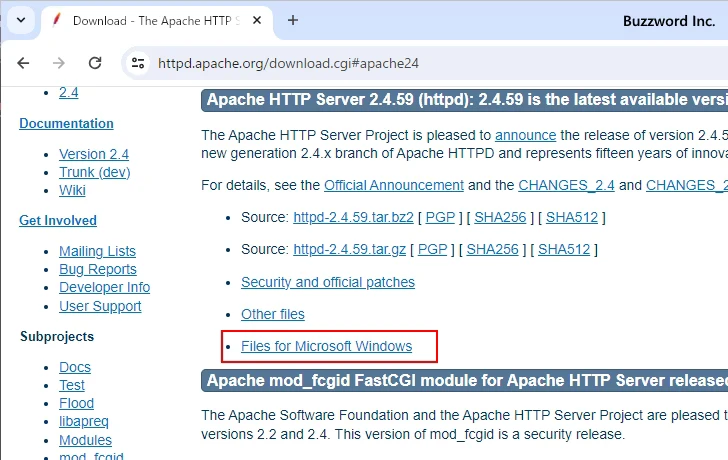Close the Download - Apache HTTP tab

tap(257, 20)
